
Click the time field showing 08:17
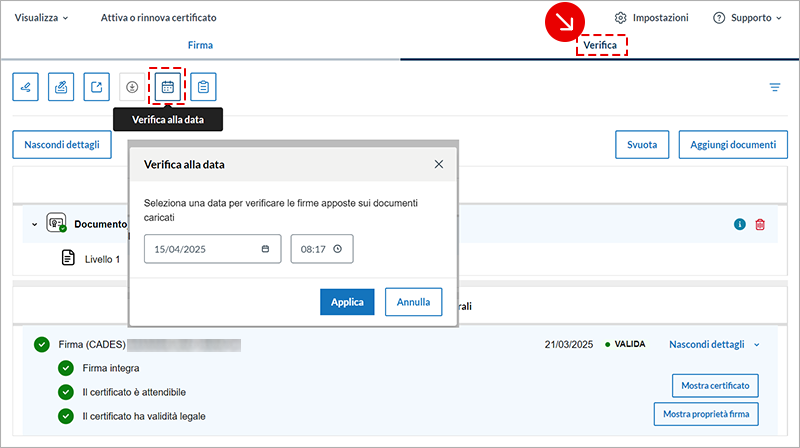point(321,249)
